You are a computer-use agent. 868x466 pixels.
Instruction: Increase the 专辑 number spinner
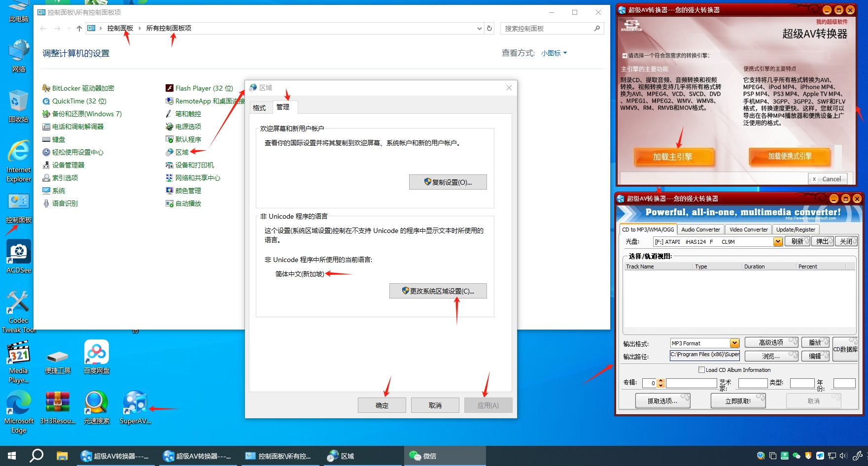click(x=661, y=381)
